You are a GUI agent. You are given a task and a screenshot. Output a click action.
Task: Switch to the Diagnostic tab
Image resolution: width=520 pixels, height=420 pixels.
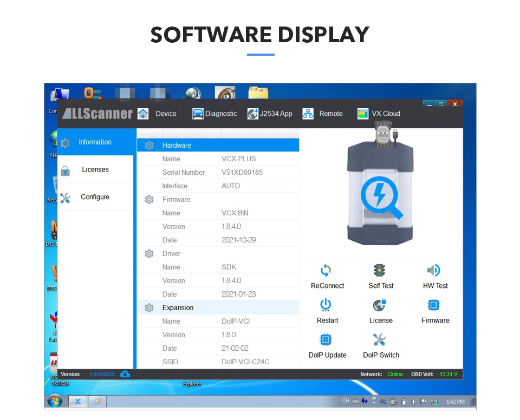click(x=221, y=114)
